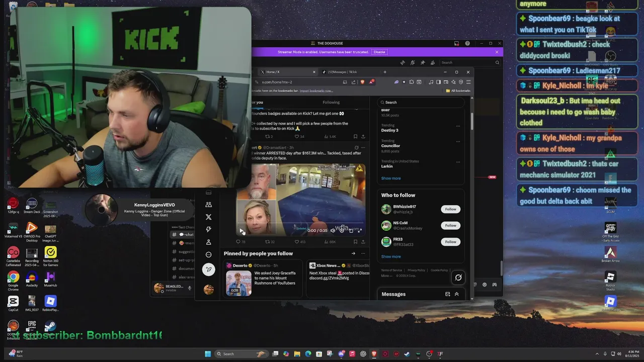Follow NS CxM
Image resolution: width=644 pixels, height=362 pixels.
(x=451, y=225)
